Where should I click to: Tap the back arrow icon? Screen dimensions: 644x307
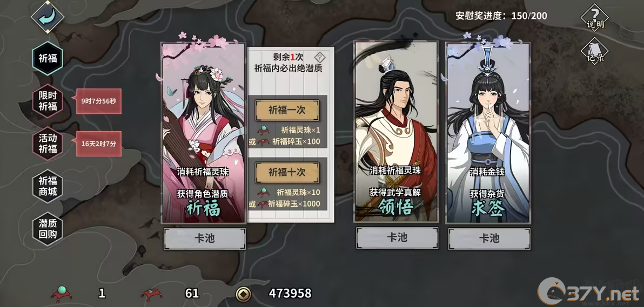point(48,17)
